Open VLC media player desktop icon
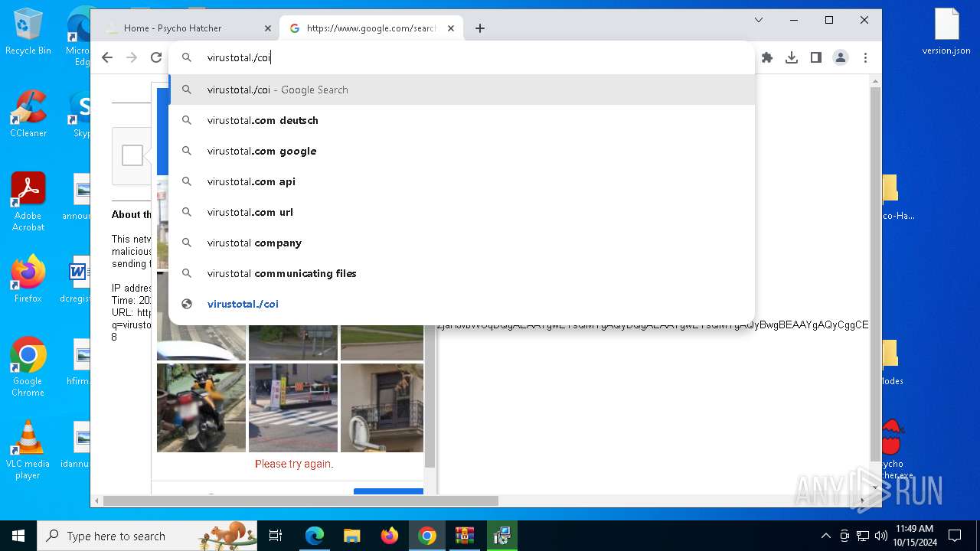The height and width of the screenshot is (551, 980). click(28, 450)
